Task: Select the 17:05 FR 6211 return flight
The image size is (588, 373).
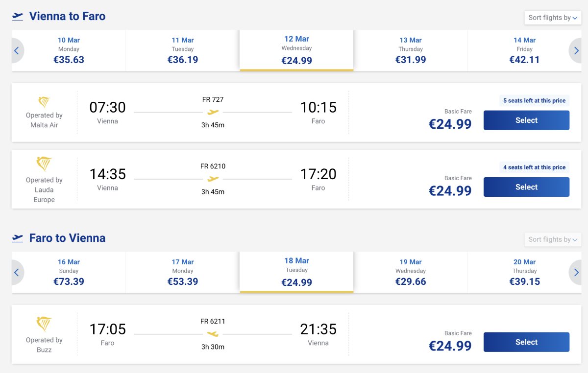Action: 526,342
